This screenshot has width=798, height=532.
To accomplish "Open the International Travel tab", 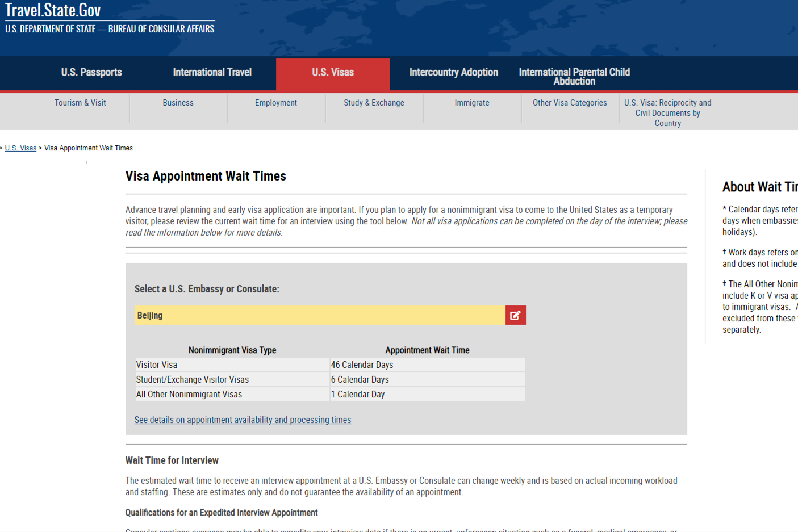I will [x=212, y=73].
